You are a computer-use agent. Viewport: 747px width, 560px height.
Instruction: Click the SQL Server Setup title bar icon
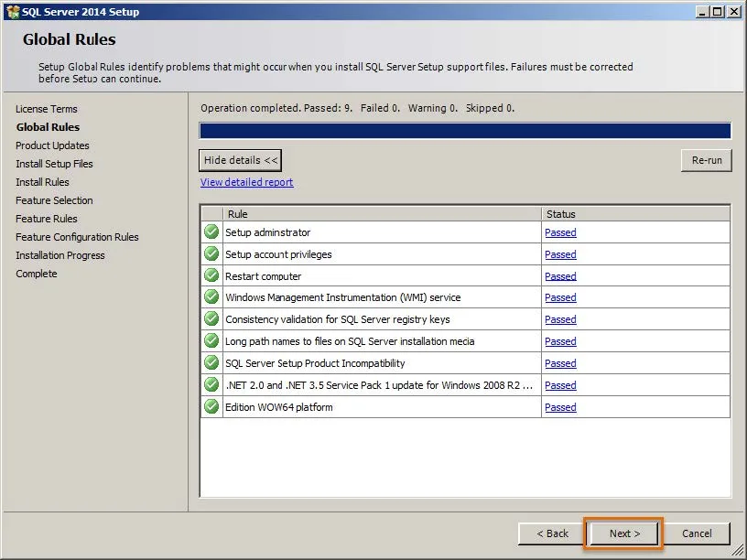(x=13, y=11)
